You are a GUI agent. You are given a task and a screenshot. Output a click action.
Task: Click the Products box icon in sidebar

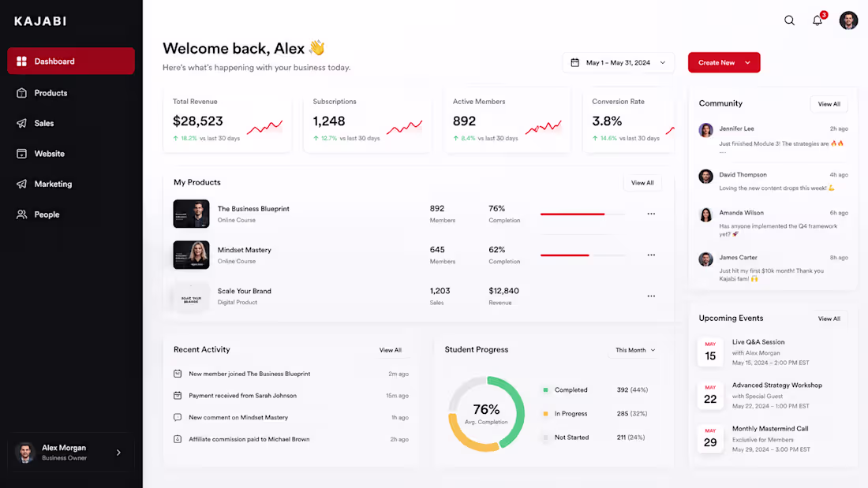click(x=21, y=93)
